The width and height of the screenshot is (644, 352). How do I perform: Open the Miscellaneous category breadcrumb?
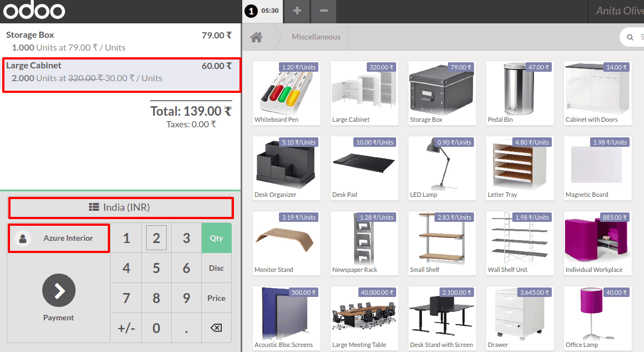click(x=316, y=37)
